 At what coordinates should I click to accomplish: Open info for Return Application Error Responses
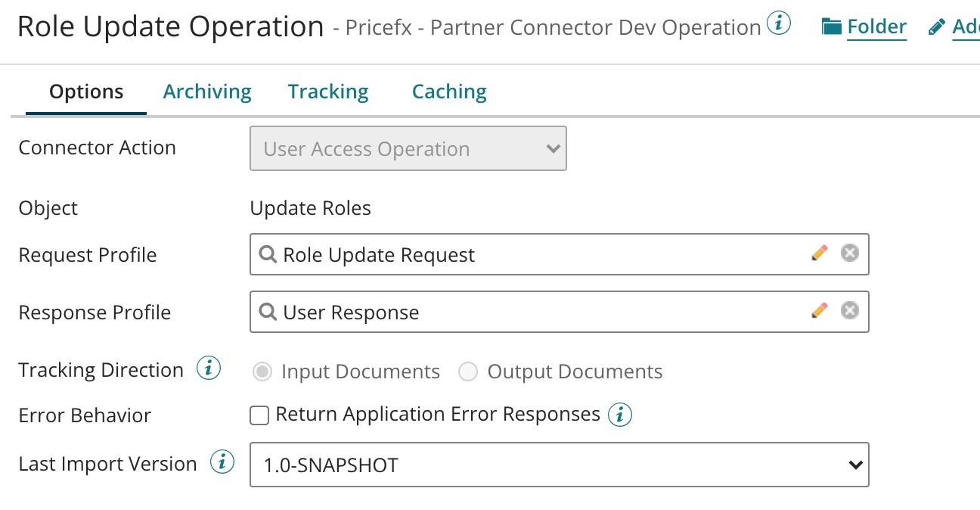(x=620, y=415)
